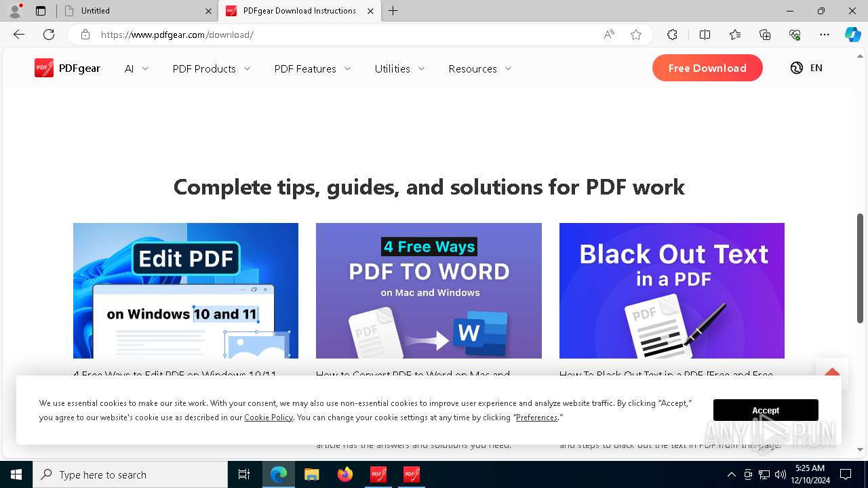The height and width of the screenshot is (488, 868).
Task: View site information lock icon
Action: [x=85, y=35]
